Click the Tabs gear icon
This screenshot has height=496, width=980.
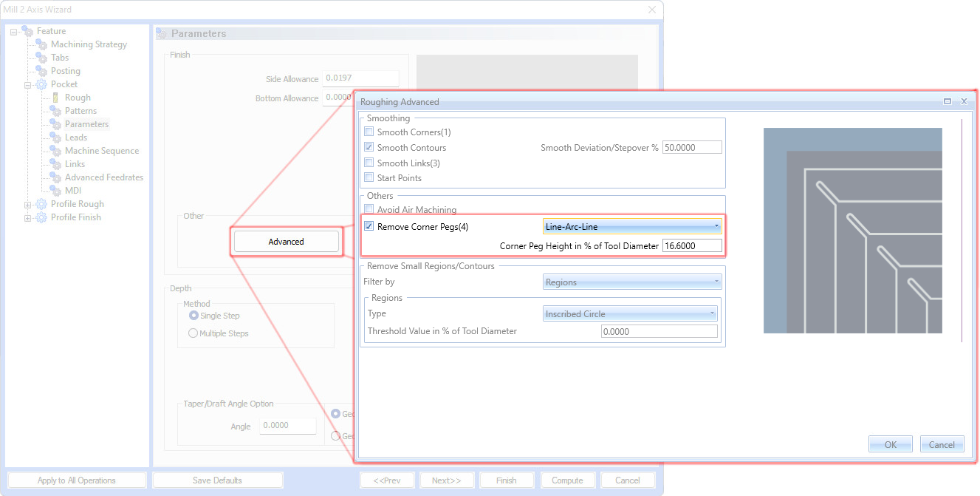(x=42, y=58)
